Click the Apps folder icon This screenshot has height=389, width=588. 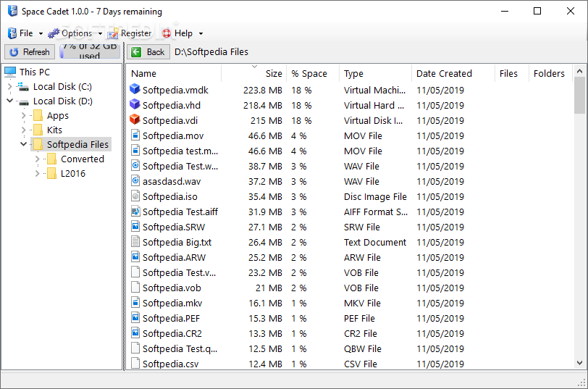[x=38, y=115]
